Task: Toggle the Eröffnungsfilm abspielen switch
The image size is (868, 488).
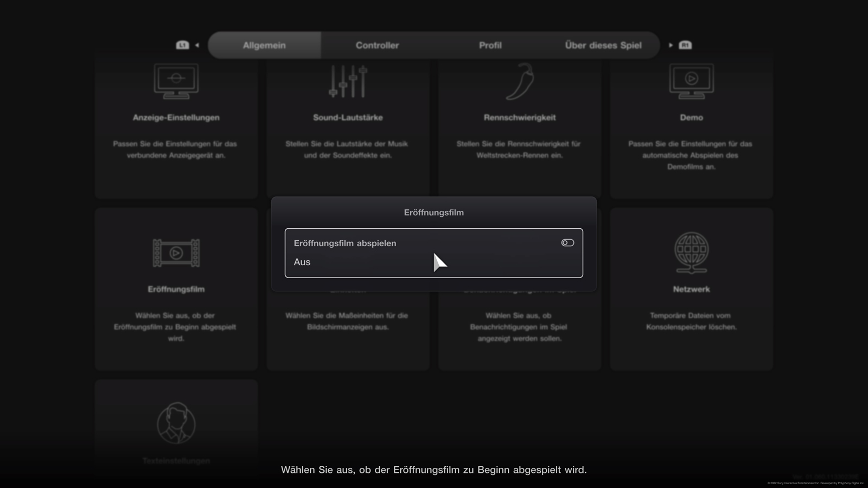Action: point(567,243)
